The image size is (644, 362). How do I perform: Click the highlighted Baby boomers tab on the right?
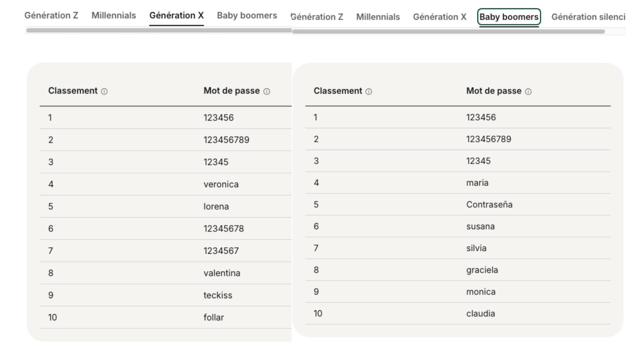click(x=509, y=17)
